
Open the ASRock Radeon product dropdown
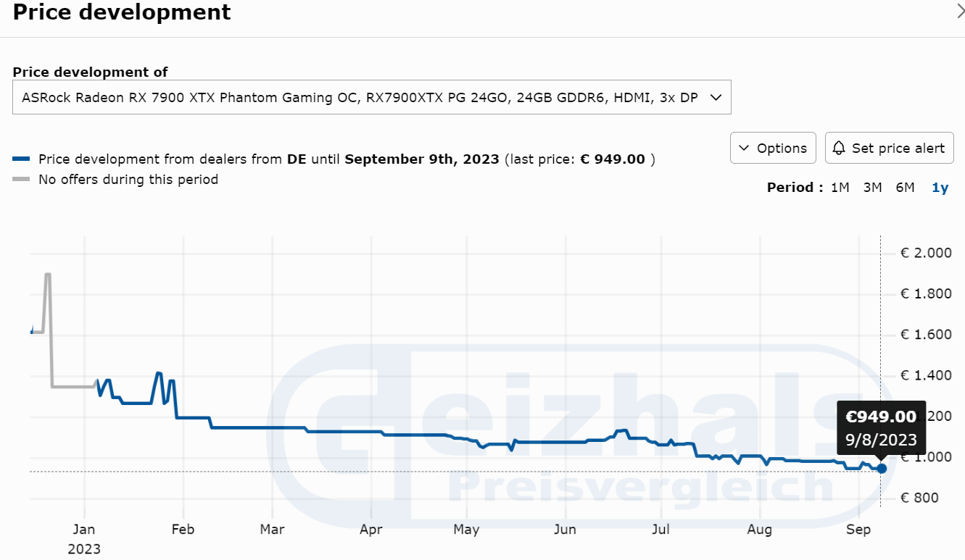point(371,98)
